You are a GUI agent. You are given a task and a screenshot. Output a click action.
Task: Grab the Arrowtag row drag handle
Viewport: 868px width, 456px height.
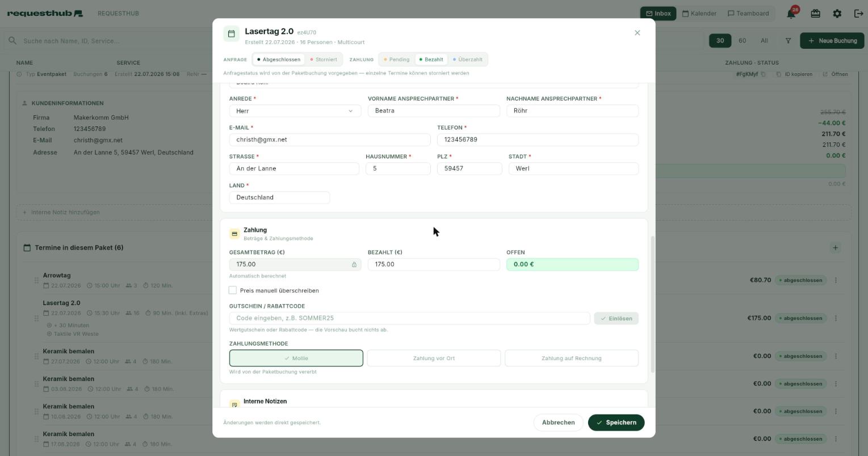36,280
